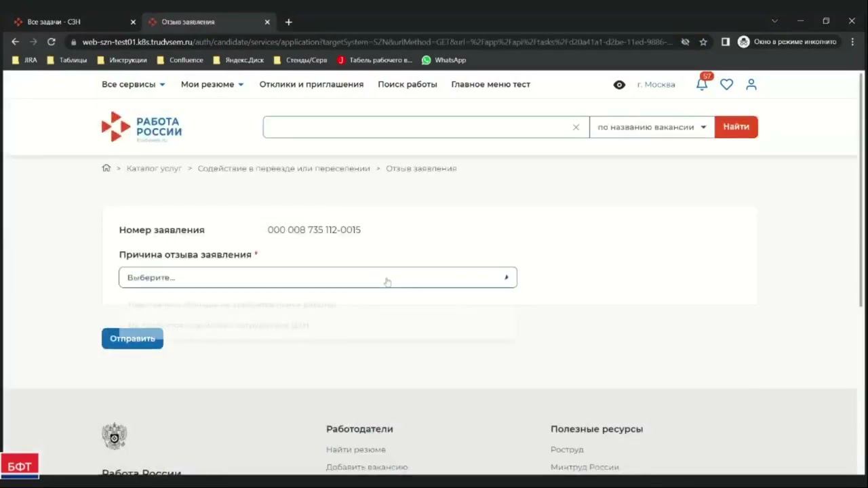This screenshot has height=488, width=868.
Task: Click the browser address bar URL
Action: [x=376, y=42]
